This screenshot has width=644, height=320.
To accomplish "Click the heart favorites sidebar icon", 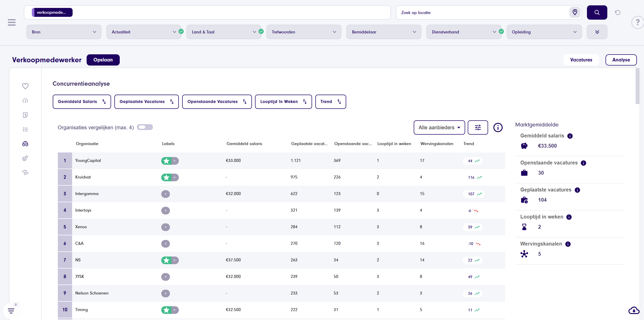I will (x=25, y=86).
